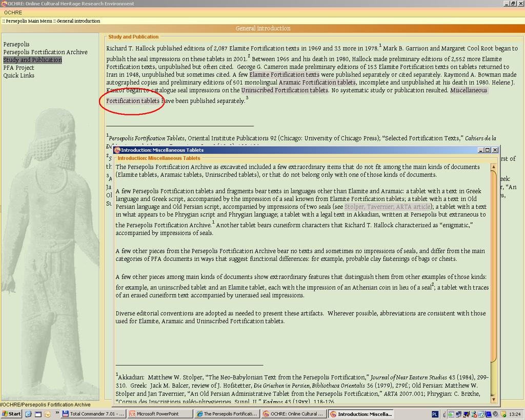The width and height of the screenshot is (525, 420).
Task: Click the PL language indicator
Action: coord(435,414)
